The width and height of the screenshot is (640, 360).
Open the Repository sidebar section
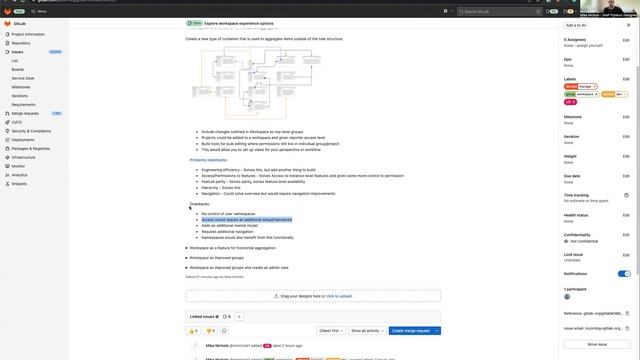[21, 43]
